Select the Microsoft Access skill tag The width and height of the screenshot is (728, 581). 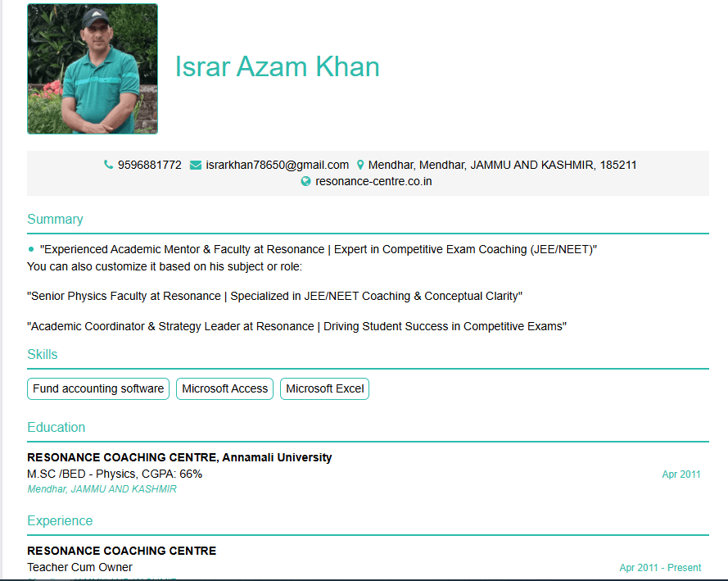(x=225, y=388)
